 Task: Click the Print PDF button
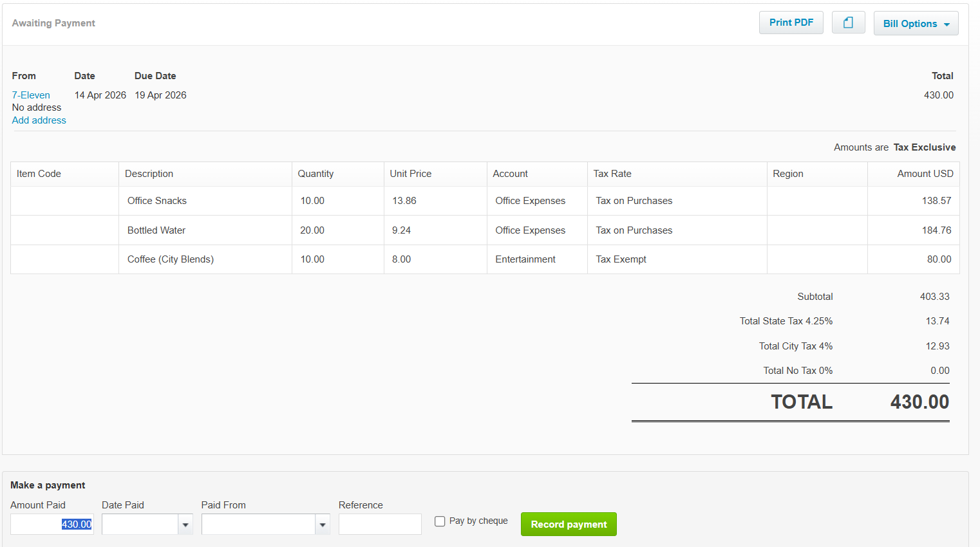(x=791, y=23)
